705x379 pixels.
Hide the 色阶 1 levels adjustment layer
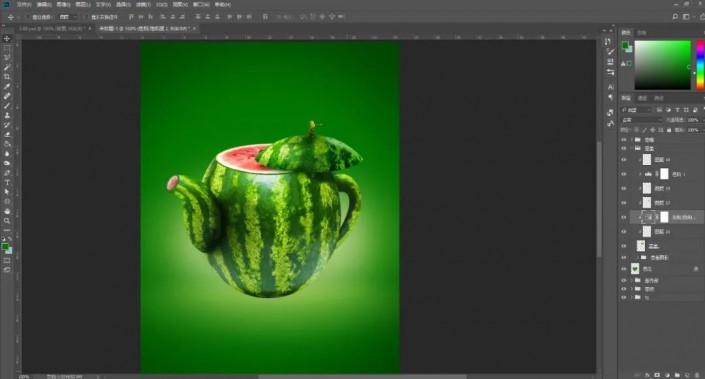click(x=624, y=174)
